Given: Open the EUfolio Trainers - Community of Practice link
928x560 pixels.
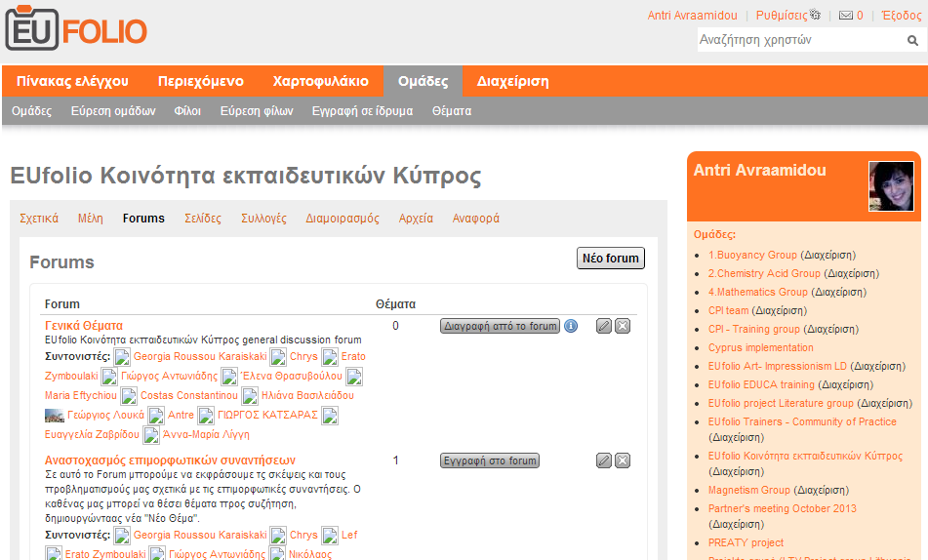Looking at the screenshot, I should pyautogui.click(x=802, y=422).
